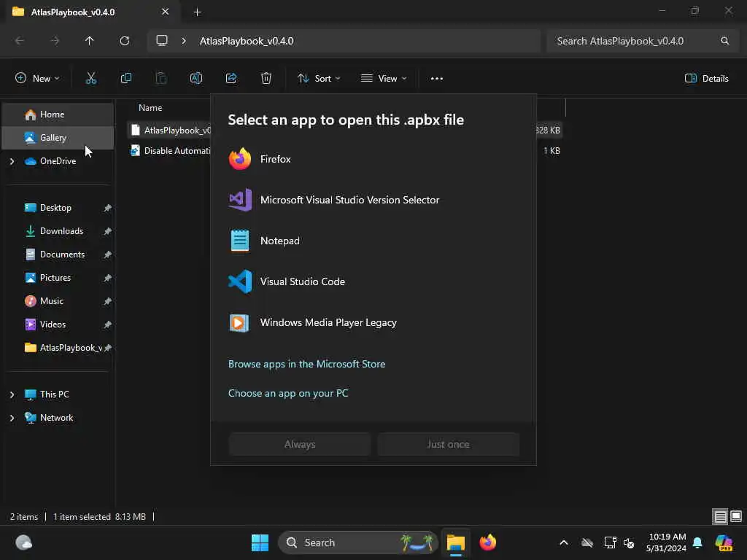Switch to details list view icon

(x=720, y=517)
